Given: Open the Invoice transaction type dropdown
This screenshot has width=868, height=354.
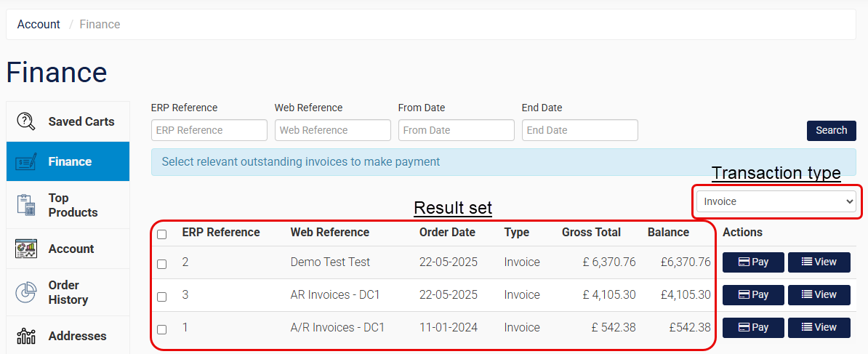Looking at the screenshot, I should pyautogui.click(x=776, y=201).
